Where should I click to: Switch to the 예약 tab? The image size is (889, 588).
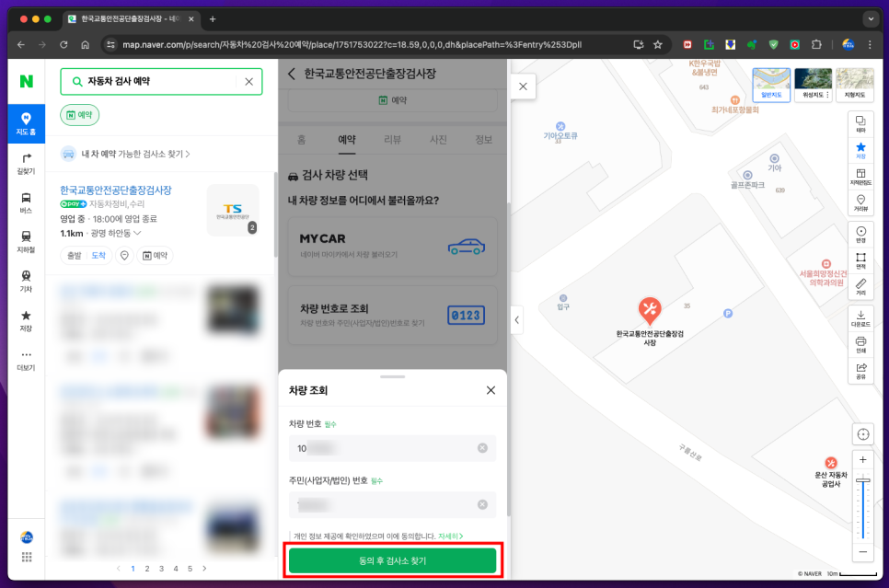click(x=347, y=140)
